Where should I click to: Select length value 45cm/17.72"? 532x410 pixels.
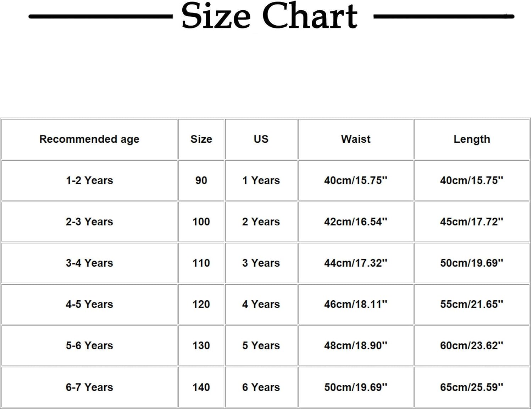coord(472,222)
